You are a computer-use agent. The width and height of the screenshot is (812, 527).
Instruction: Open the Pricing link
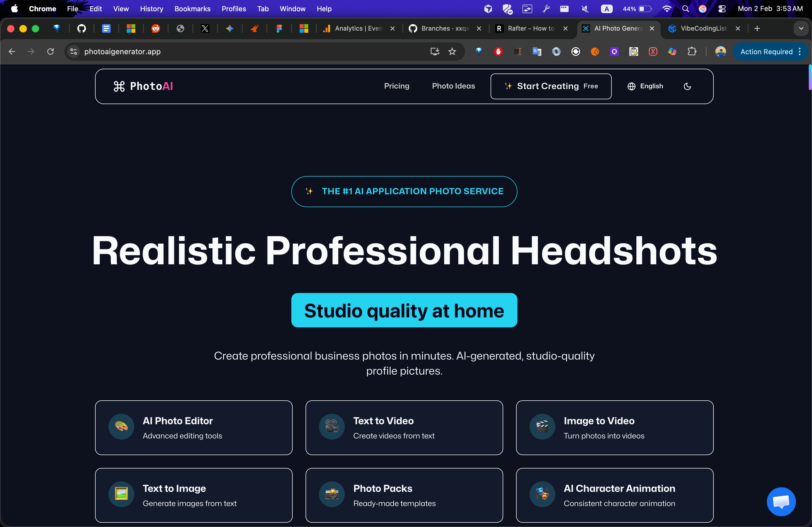396,86
